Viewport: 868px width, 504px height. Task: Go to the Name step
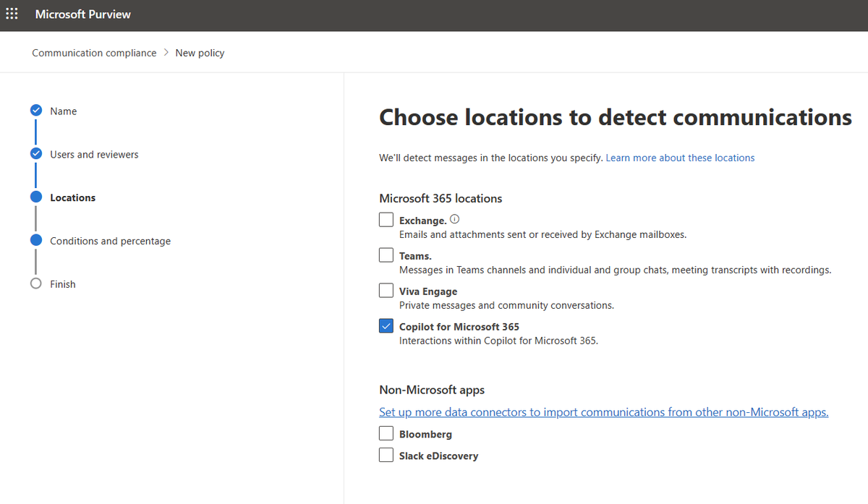(64, 111)
